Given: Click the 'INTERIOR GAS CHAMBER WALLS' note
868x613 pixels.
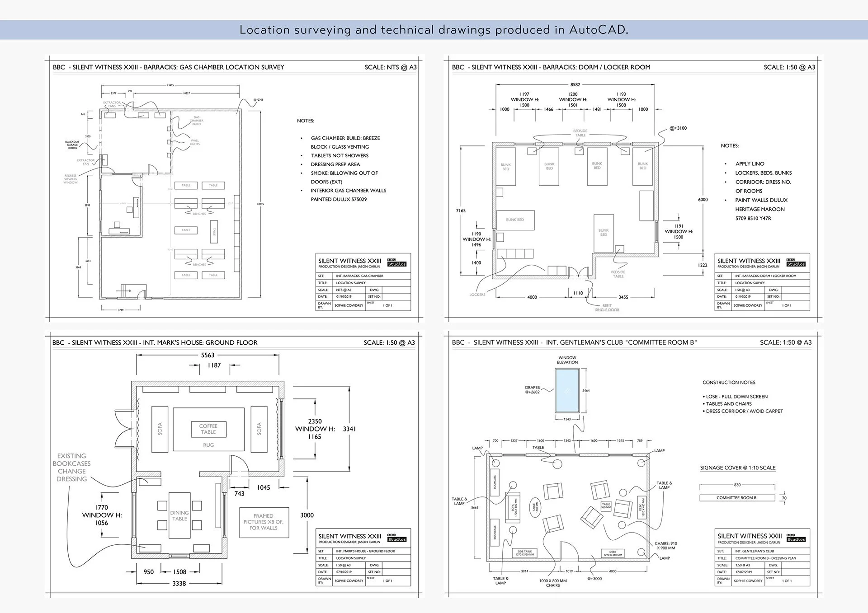Looking at the screenshot, I should pyautogui.click(x=349, y=191).
